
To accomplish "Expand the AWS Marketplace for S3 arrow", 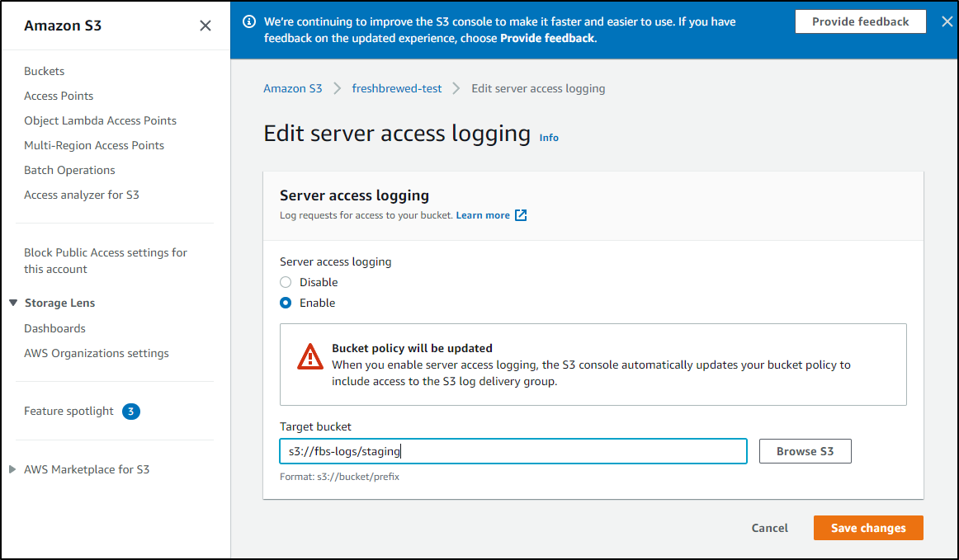I will click(x=12, y=469).
